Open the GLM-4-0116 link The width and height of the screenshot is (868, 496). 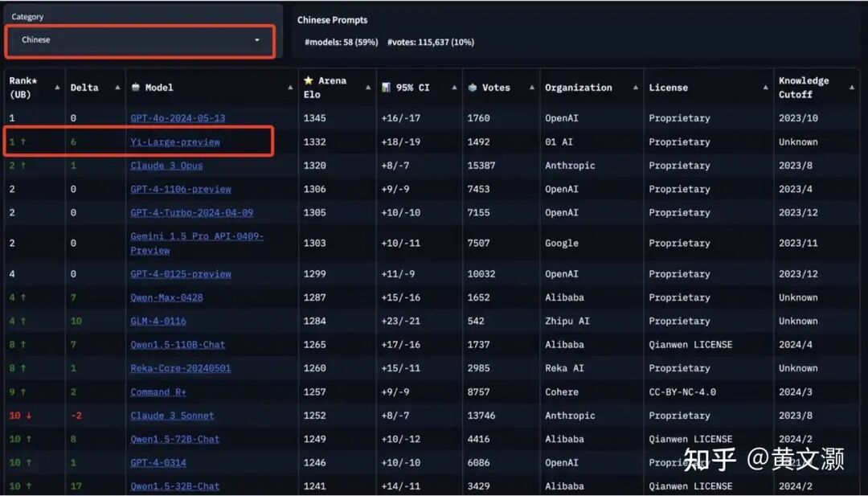point(158,321)
